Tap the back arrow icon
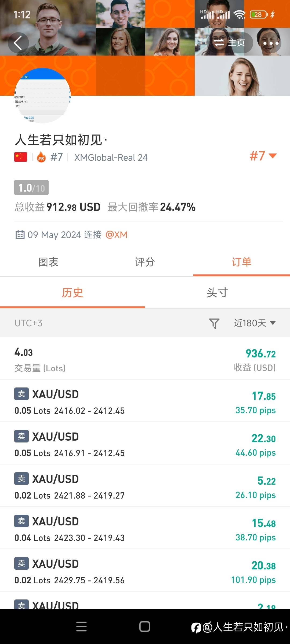 click(x=18, y=43)
